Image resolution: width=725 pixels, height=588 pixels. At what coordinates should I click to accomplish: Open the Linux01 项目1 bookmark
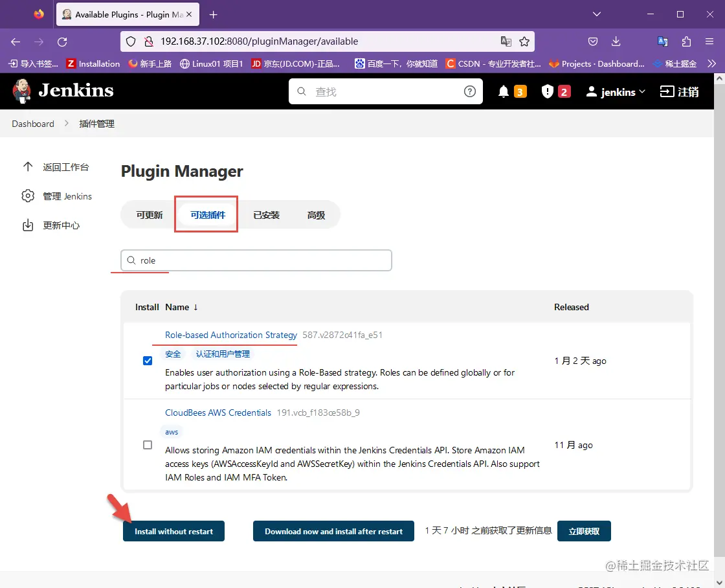coord(211,64)
